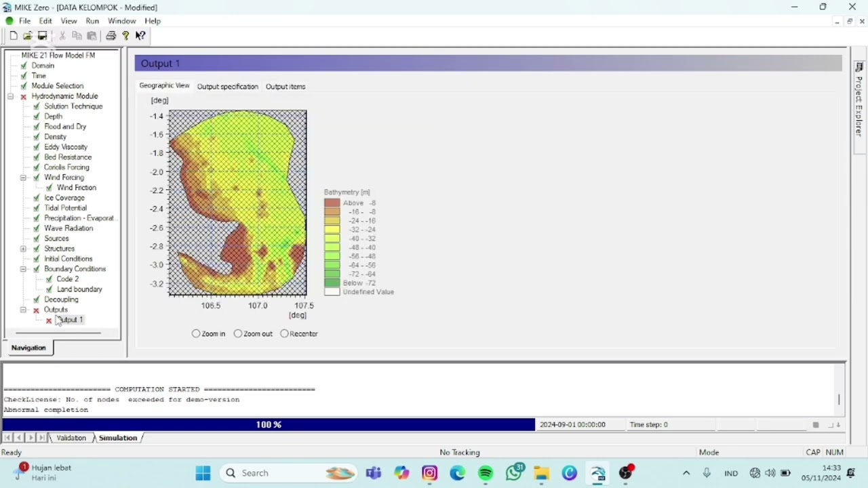The image size is (868, 488).
Task: Open the Window menu
Action: 122,21
